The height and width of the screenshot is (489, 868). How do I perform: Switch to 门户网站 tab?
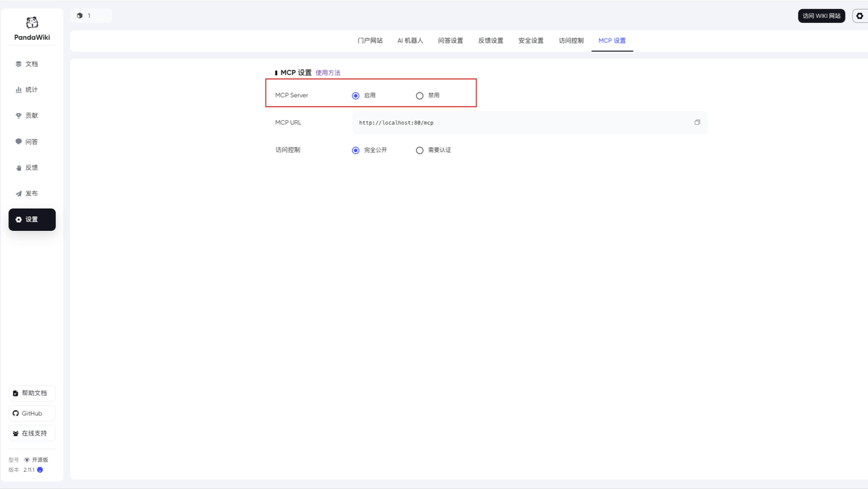click(x=370, y=40)
